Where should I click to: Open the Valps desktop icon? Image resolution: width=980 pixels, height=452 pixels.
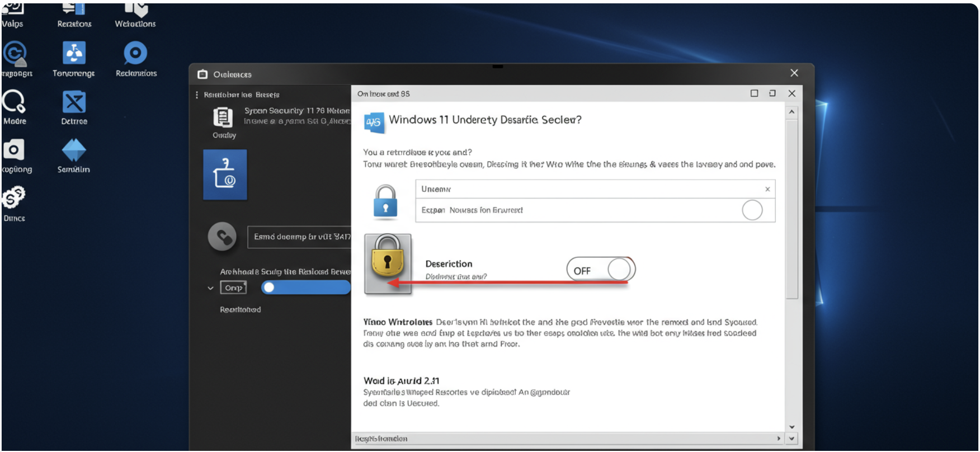point(12,15)
